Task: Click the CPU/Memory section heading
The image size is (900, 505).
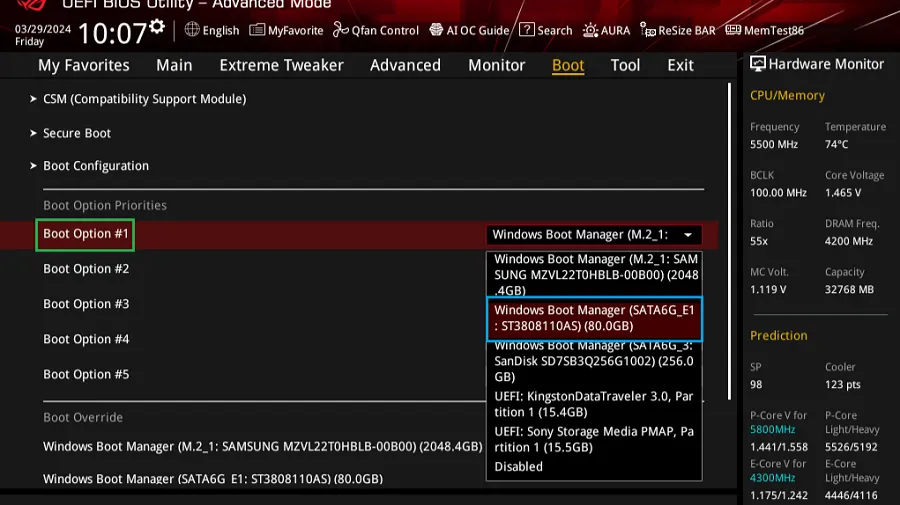Action: (787, 96)
